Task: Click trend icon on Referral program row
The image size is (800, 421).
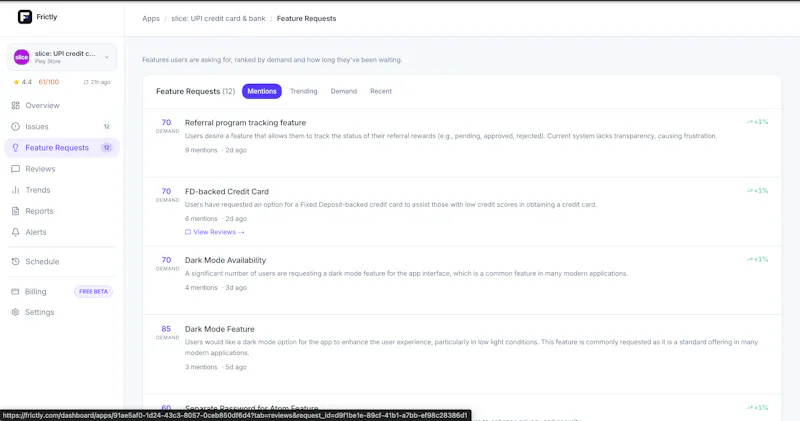Action: click(749, 122)
